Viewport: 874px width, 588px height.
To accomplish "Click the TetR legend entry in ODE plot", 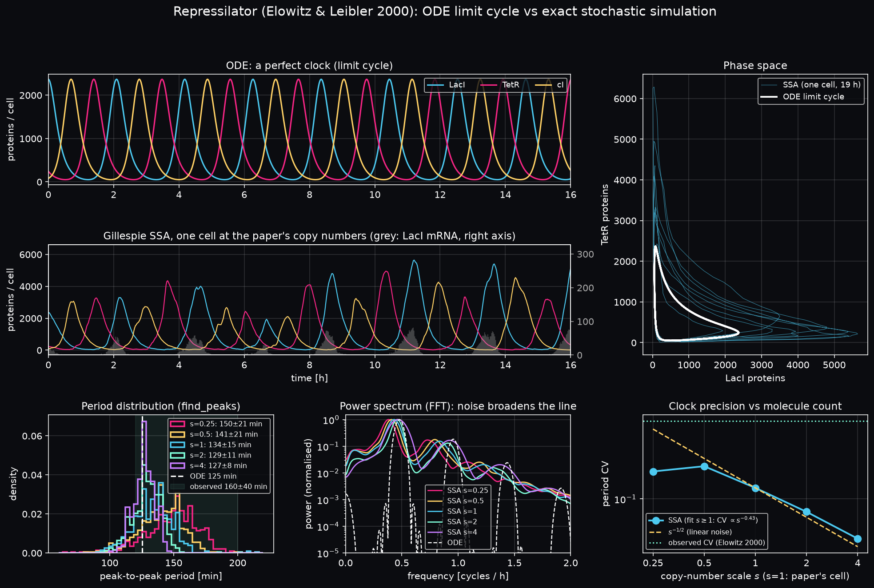I will pyautogui.click(x=500, y=85).
